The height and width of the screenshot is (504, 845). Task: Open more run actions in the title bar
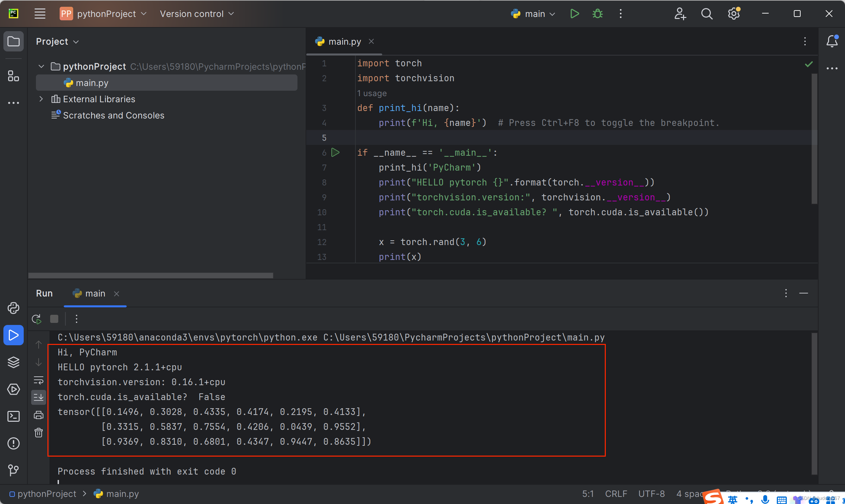point(621,14)
